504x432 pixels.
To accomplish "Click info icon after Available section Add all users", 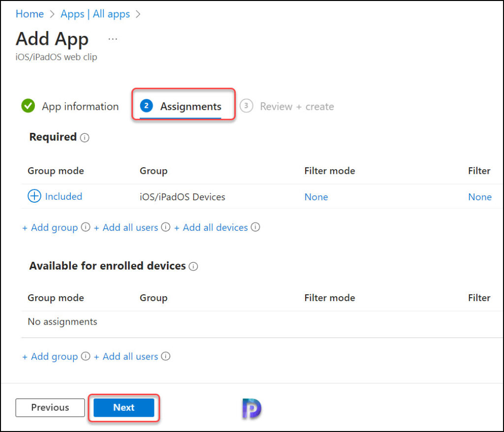I will tap(165, 356).
